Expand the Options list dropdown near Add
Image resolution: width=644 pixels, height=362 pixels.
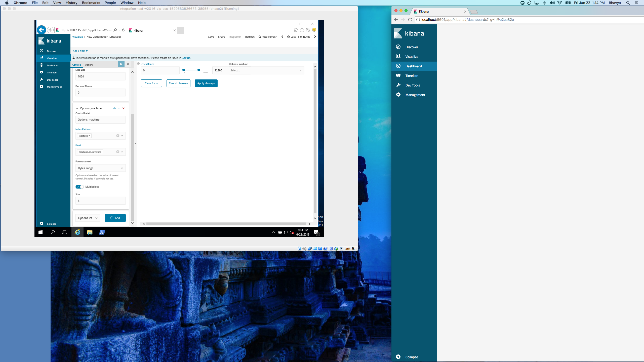pos(87,218)
